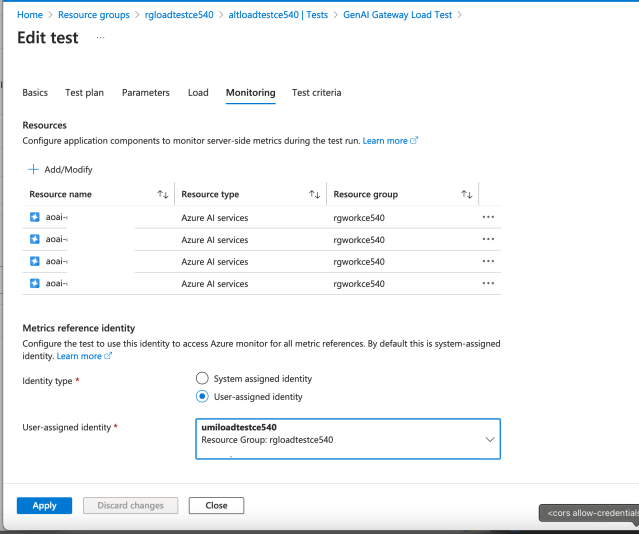Open ellipsis menu for second aoai resource
Viewport: 639px width, 534px height.
488,239
